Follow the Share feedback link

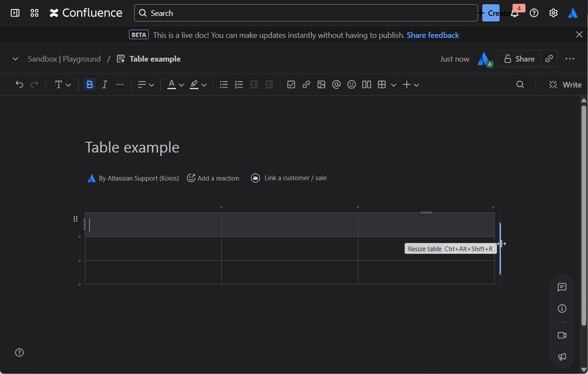[433, 35]
